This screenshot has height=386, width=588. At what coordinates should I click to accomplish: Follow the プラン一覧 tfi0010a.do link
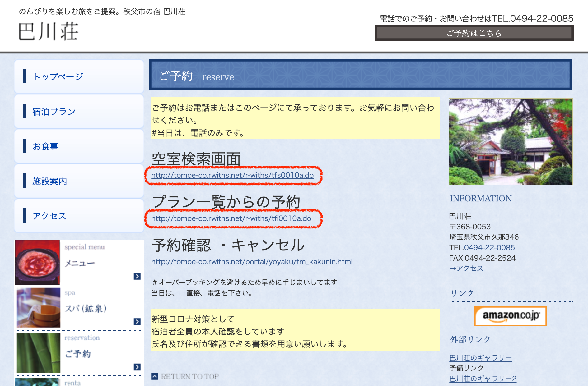click(231, 218)
